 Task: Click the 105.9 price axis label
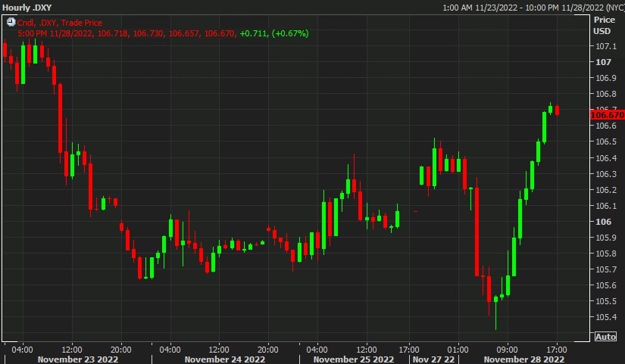pos(605,238)
